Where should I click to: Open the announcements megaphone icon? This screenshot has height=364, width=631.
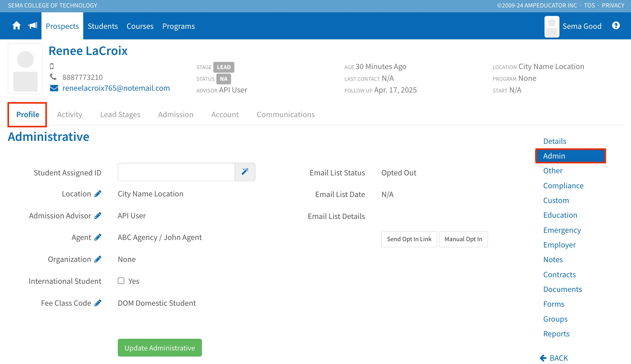33,26
